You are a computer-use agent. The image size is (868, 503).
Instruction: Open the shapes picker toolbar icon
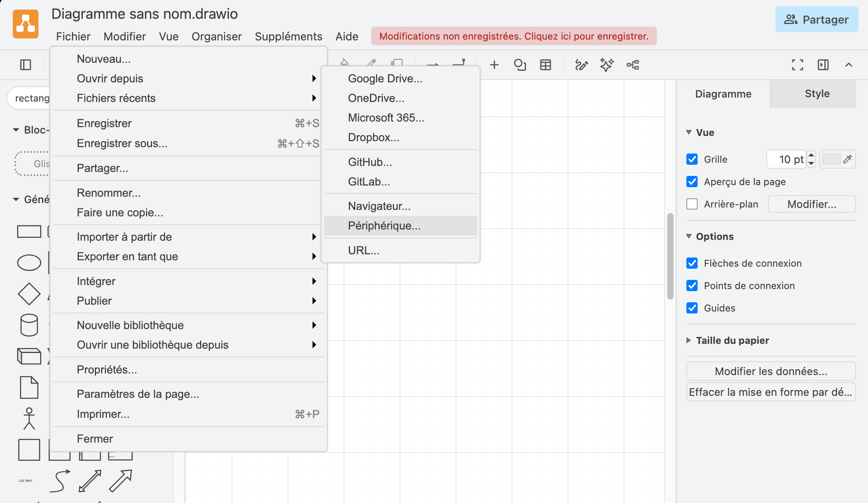520,65
